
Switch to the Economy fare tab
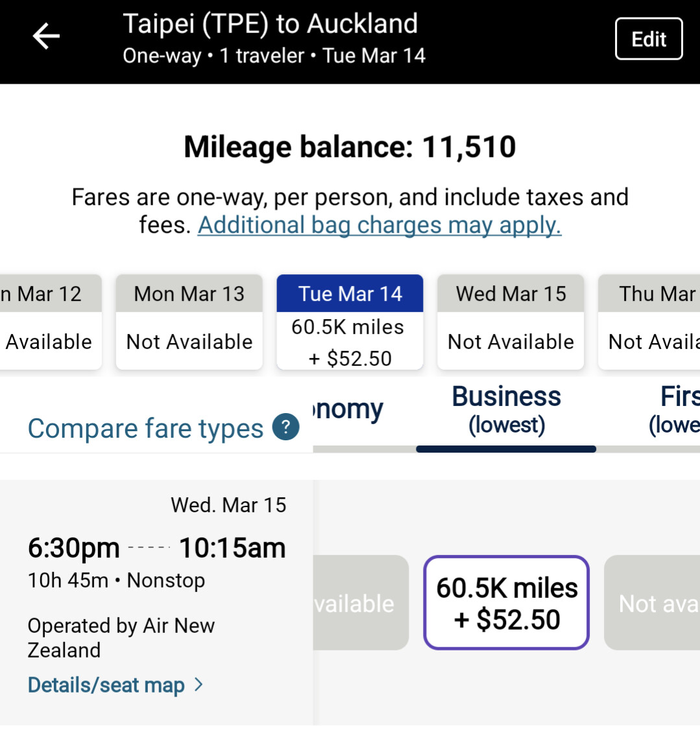coord(348,409)
